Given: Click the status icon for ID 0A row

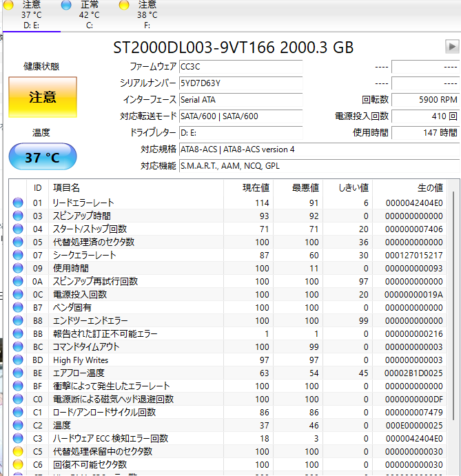Looking at the screenshot, I should [18, 281].
